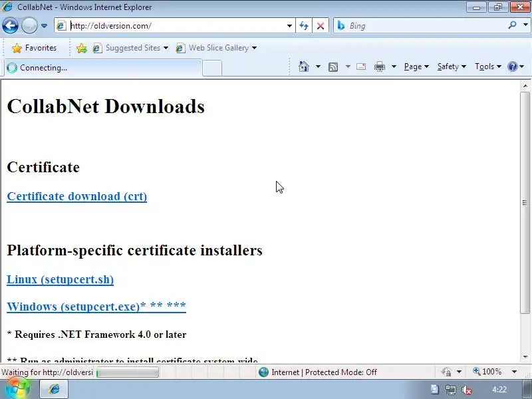The height and width of the screenshot is (399, 532).
Task: Expand the Print dropdown arrow
Action: click(x=394, y=66)
